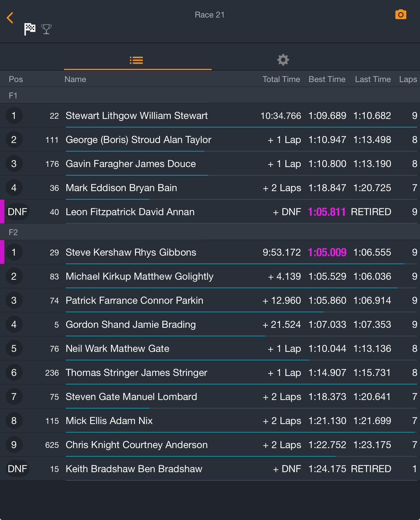Click total time 10:34.766
The width and height of the screenshot is (420, 520).
tap(281, 116)
